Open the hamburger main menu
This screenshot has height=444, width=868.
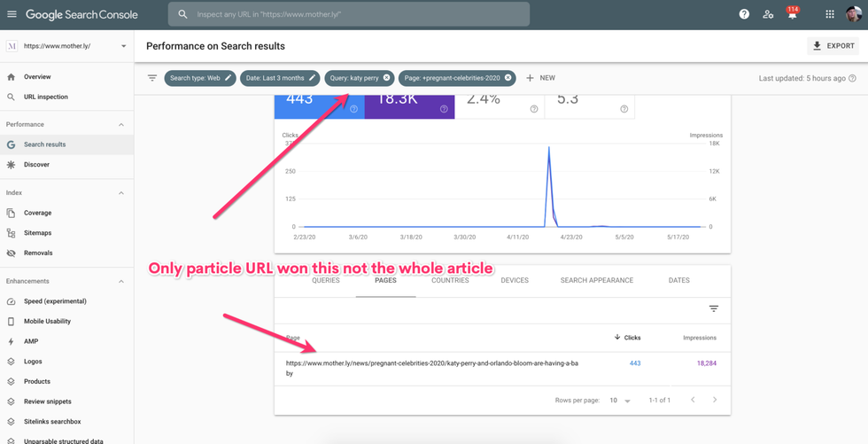pyautogui.click(x=12, y=14)
